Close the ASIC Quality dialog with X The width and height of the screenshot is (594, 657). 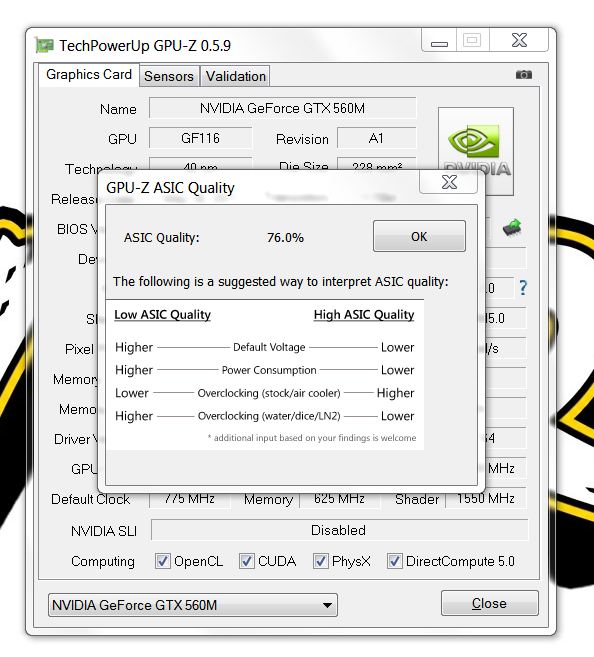click(x=449, y=182)
